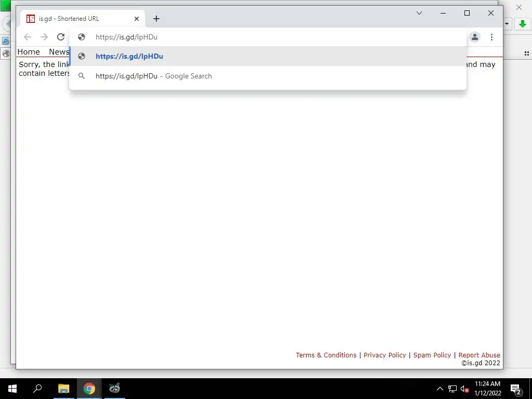Click the green download arrow in background window
This screenshot has width=532, height=399.
click(x=523, y=24)
